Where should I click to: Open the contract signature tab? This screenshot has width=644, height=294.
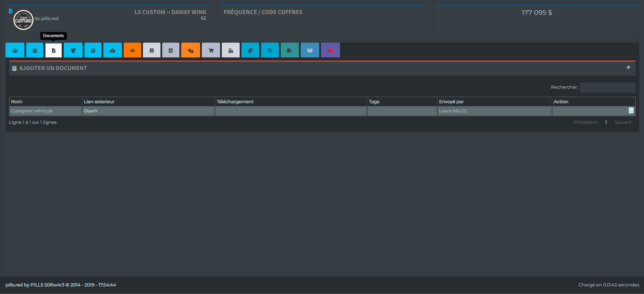coord(290,50)
